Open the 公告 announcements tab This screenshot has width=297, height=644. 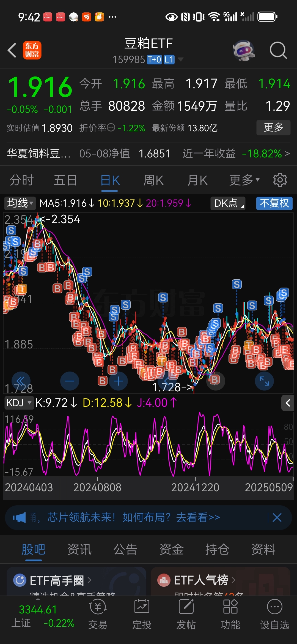pyautogui.click(x=125, y=550)
